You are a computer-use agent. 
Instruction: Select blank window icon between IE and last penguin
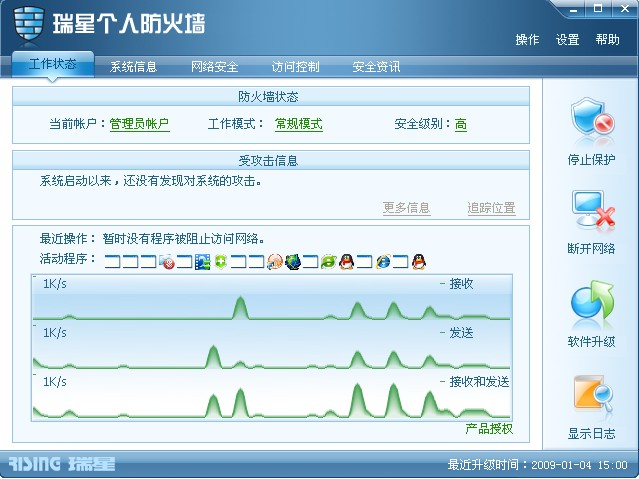coord(401,262)
